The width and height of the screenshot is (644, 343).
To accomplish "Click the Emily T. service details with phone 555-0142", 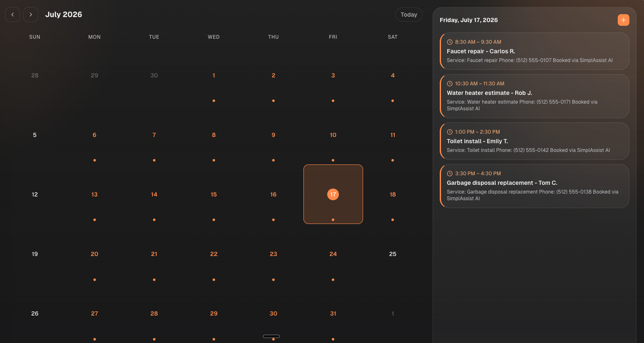I will tap(528, 150).
